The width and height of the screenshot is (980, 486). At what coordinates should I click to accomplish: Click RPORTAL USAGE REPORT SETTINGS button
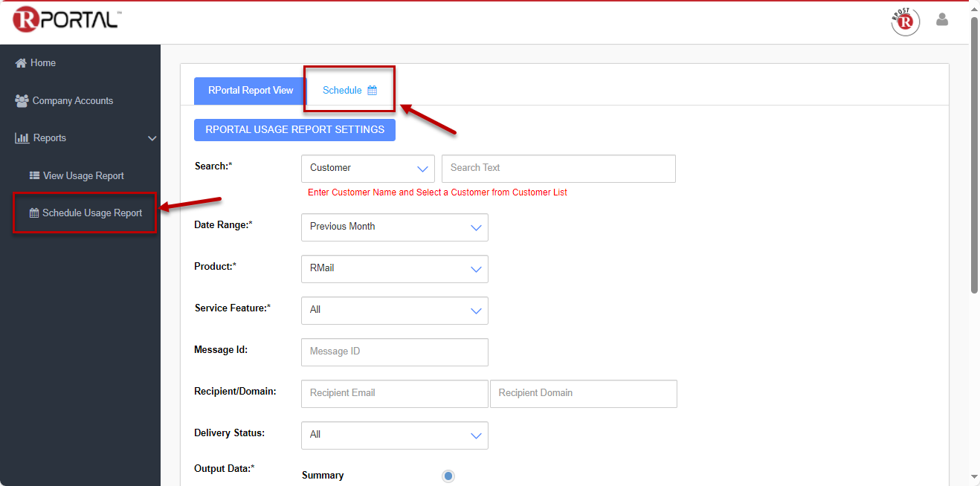294,130
